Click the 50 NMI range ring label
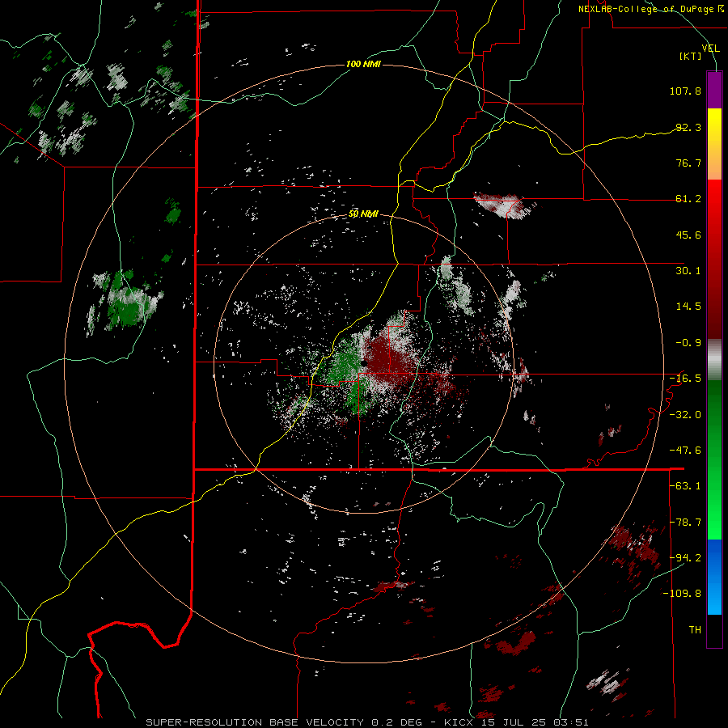 363,214
